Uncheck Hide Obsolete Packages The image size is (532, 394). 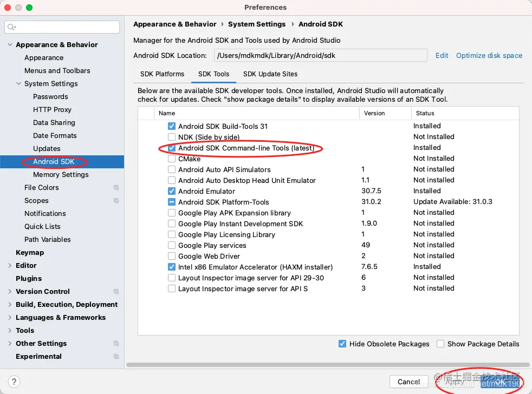coord(342,344)
